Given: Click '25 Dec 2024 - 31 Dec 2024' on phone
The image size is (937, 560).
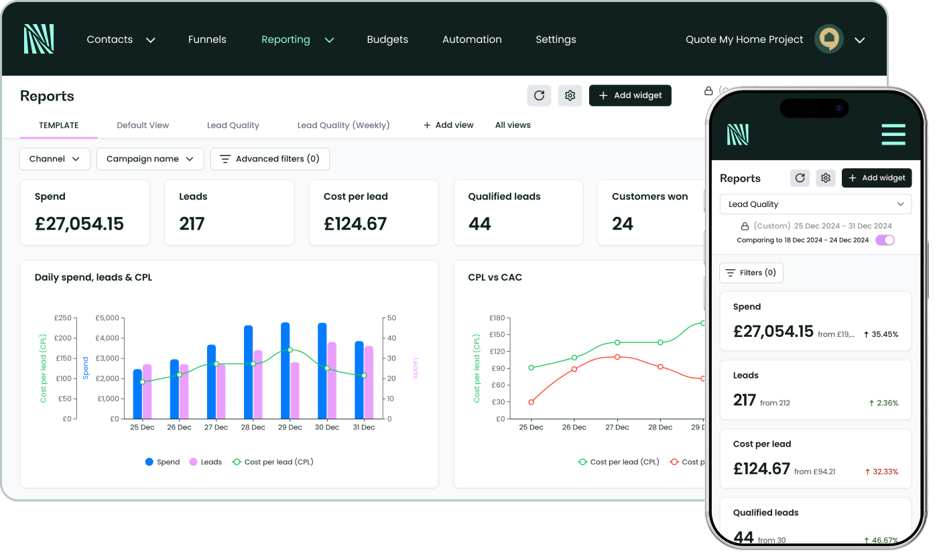Looking at the screenshot, I should click(x=843, y=226).
